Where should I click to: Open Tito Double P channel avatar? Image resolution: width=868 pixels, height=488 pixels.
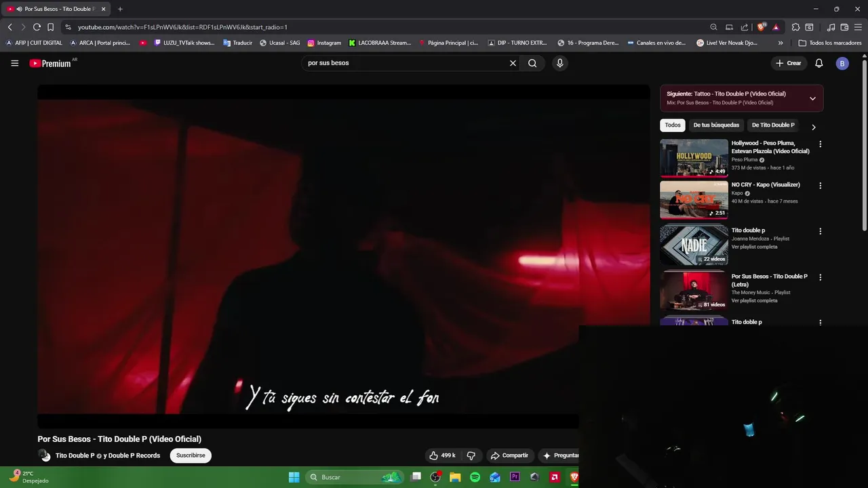(x=44, y=455)
